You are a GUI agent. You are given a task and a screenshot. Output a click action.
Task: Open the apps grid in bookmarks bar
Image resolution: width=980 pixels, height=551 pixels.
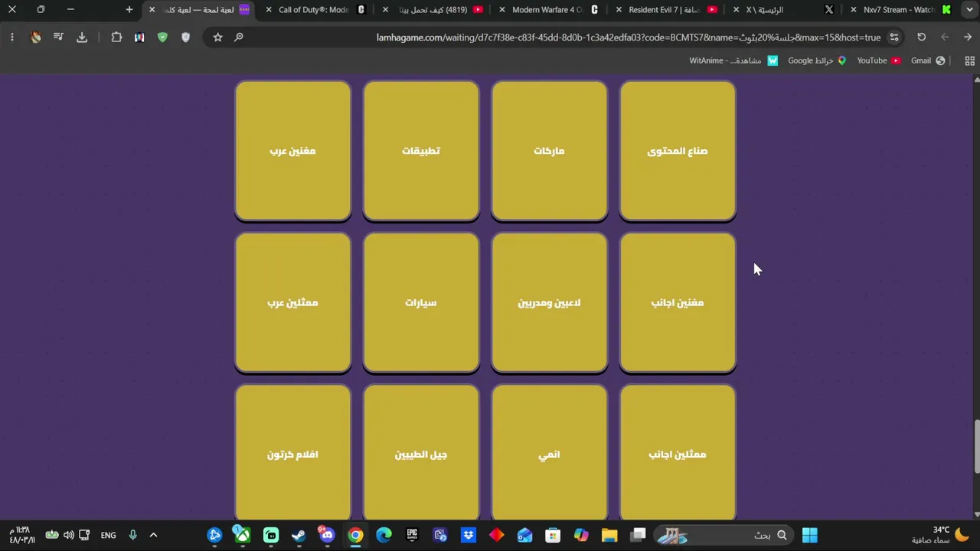point(969,60)
